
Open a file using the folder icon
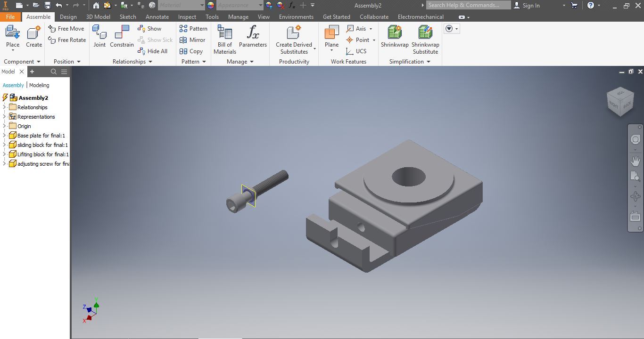pos(35,5)
